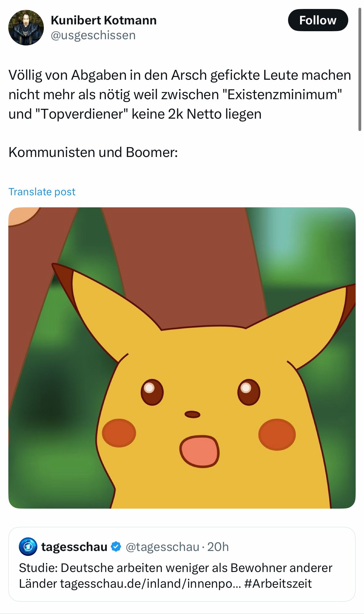Image resolution: width=364 pixels, height=614 pixels.
Task: Click the tagesschau account name in quote
Action: point(74,547)
